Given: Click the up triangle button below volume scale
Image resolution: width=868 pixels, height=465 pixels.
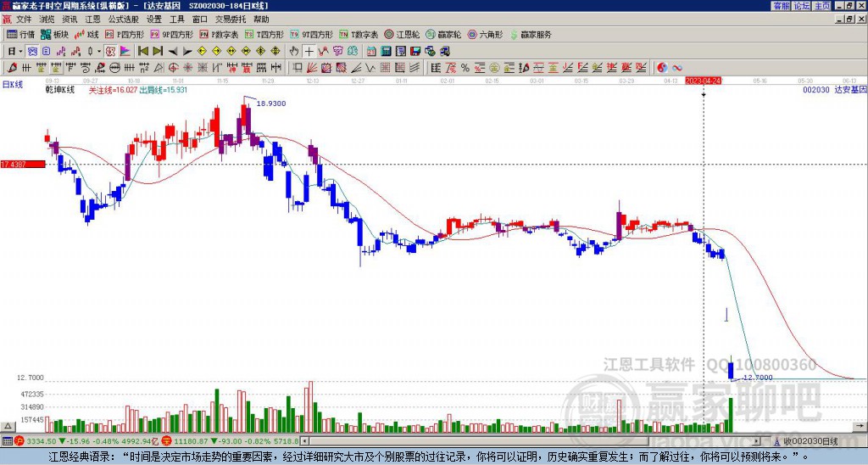Looking at the screenshot, I should coord(8,426).
